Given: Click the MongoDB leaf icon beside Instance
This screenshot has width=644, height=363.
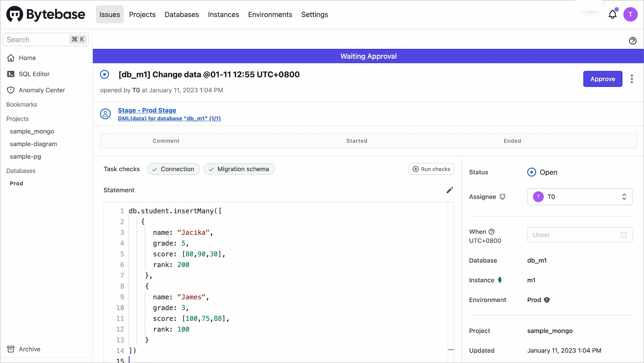Looking at the screenshot, I should click(500, 280).
